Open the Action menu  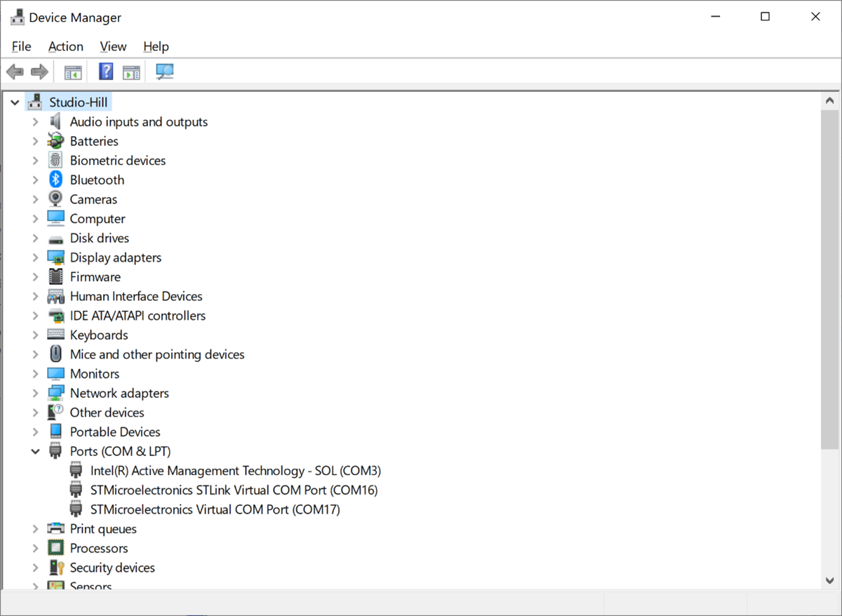tap(65, 46)
